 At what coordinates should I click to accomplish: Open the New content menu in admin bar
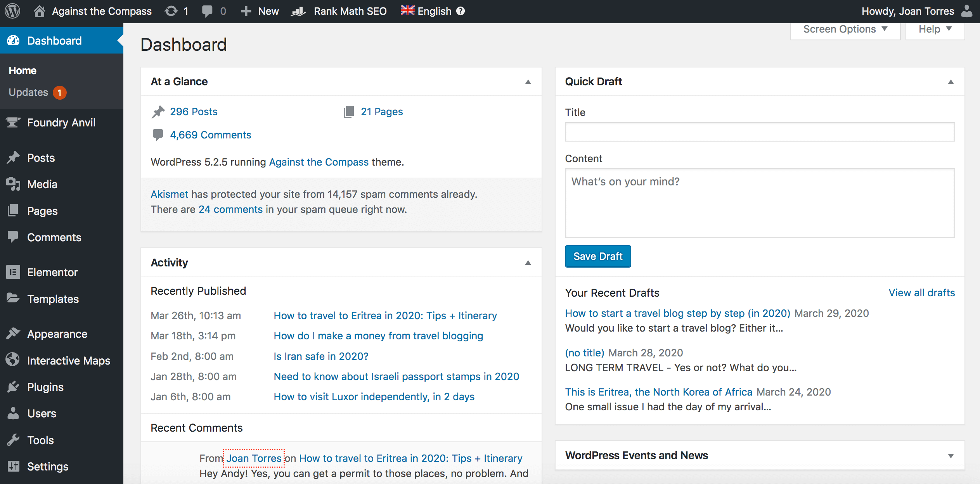pyautogui.click(x=260, y=11)
